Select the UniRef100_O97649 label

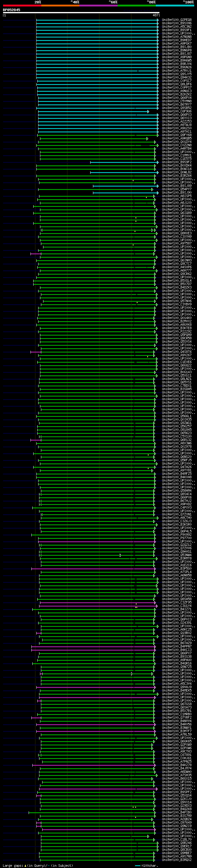177,823
